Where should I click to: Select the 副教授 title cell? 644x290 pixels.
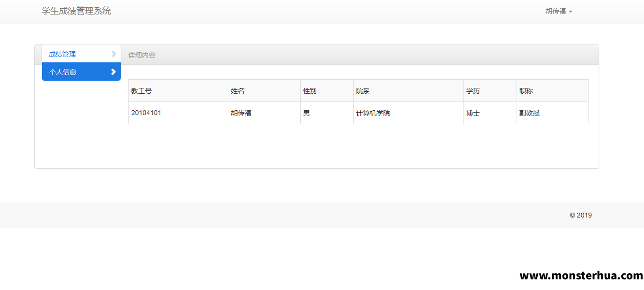(x=553, y=113)
